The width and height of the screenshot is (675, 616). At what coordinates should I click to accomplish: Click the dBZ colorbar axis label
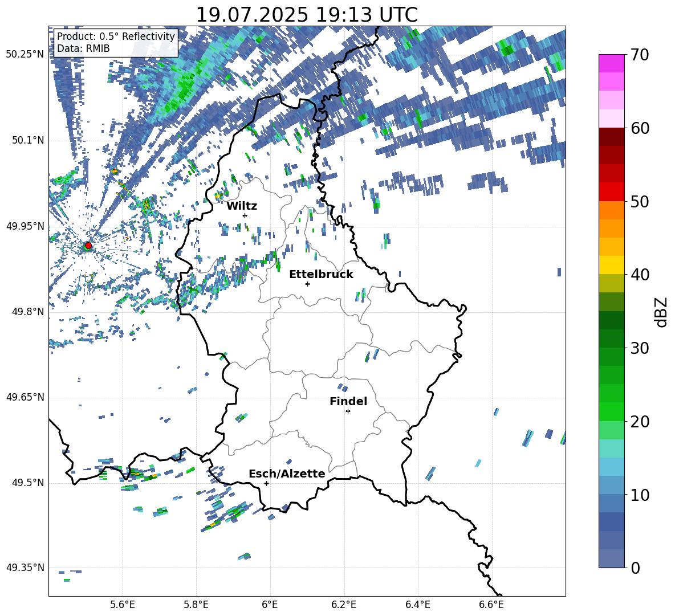pyautogui.click(x=661, y=312)
